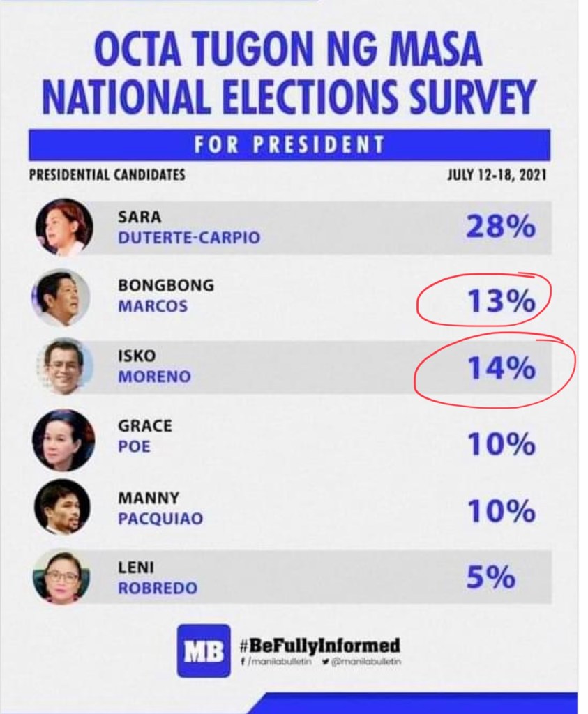The width and height of the screenshot is (588, 714).
Task: Select the MANNY PACQUIAO name text
Action: (160, 508)
